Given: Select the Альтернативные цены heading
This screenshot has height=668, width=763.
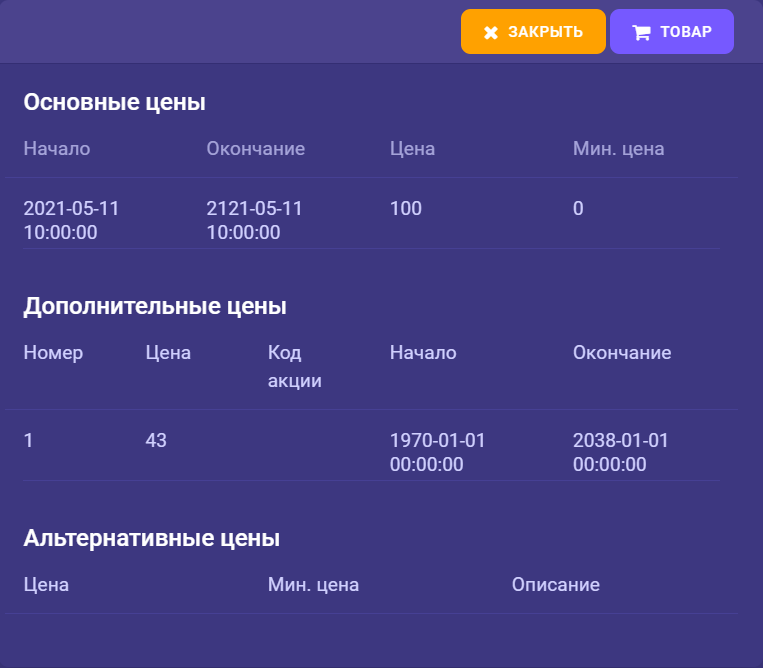Looking at the screenshot, I should pyautogui.click(x=151, y=538).
